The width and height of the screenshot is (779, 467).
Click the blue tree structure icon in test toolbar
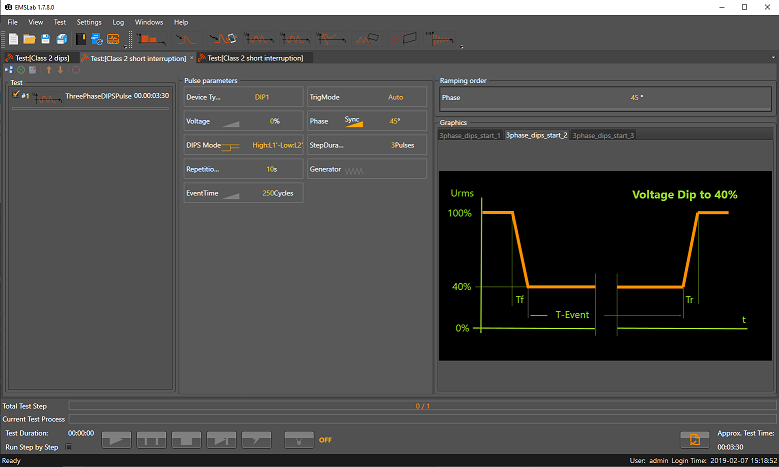(x=8, y=70)
